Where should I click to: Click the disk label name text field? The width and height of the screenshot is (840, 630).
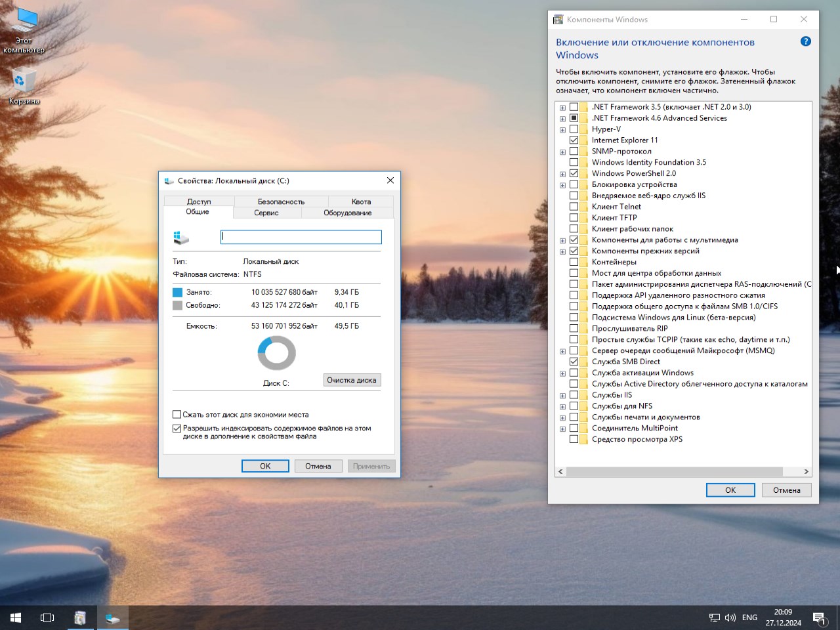[x=301, y=237]
